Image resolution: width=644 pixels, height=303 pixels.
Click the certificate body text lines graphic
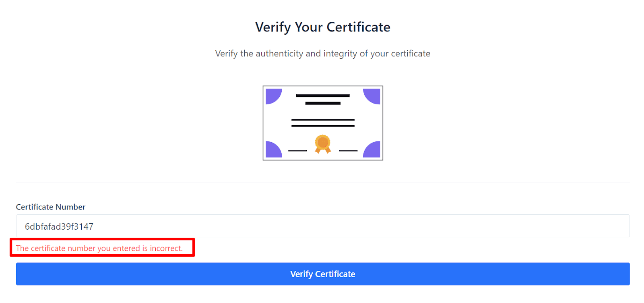323,123
